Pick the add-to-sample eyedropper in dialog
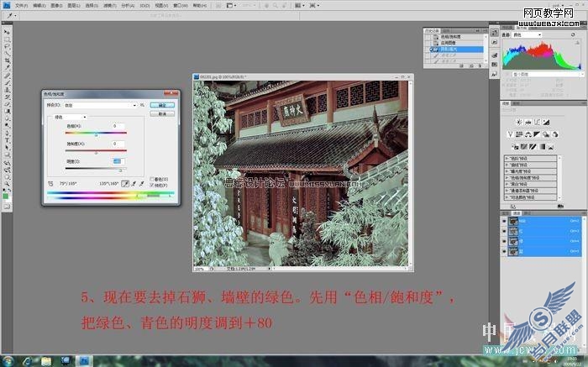 pos(133,184)
